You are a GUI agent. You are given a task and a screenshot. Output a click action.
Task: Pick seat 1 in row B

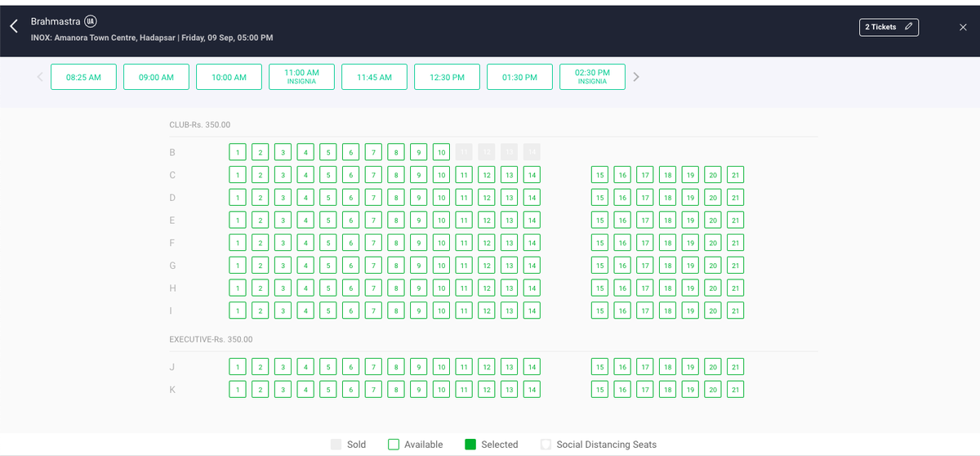[x=238, y=152]
